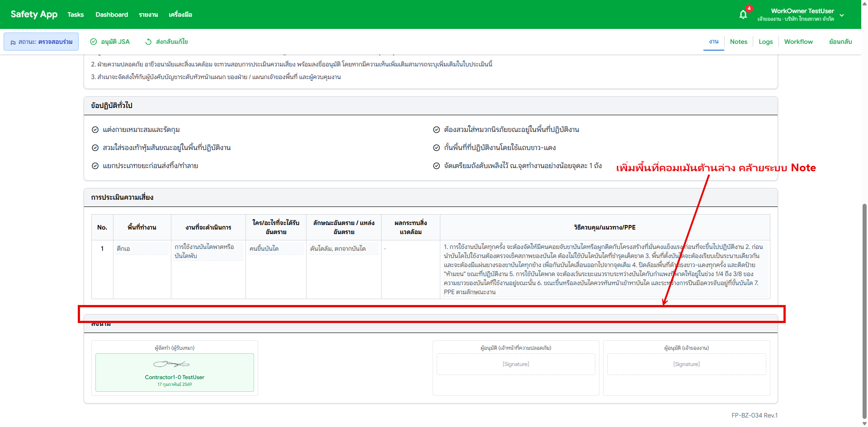868x427 pixels.
Task: Open the notifications bell icon
Action: point(743,14)
